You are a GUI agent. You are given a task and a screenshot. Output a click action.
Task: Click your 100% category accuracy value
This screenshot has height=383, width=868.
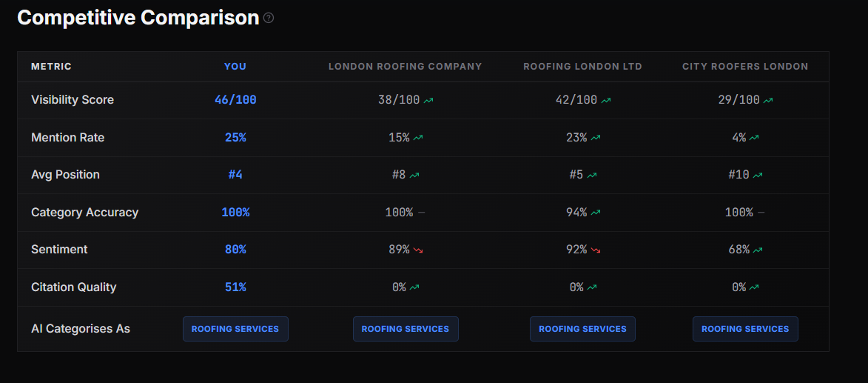click(x=235, y=213)
